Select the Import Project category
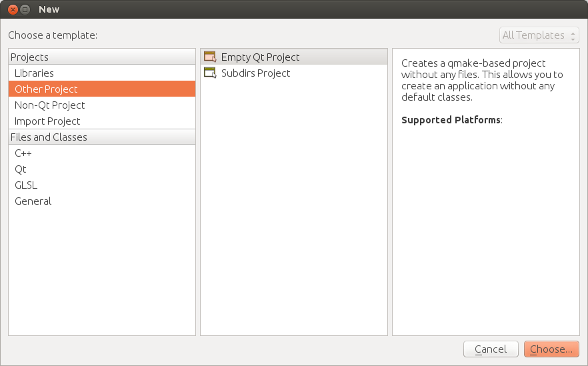588x366 pixels. 47,121
